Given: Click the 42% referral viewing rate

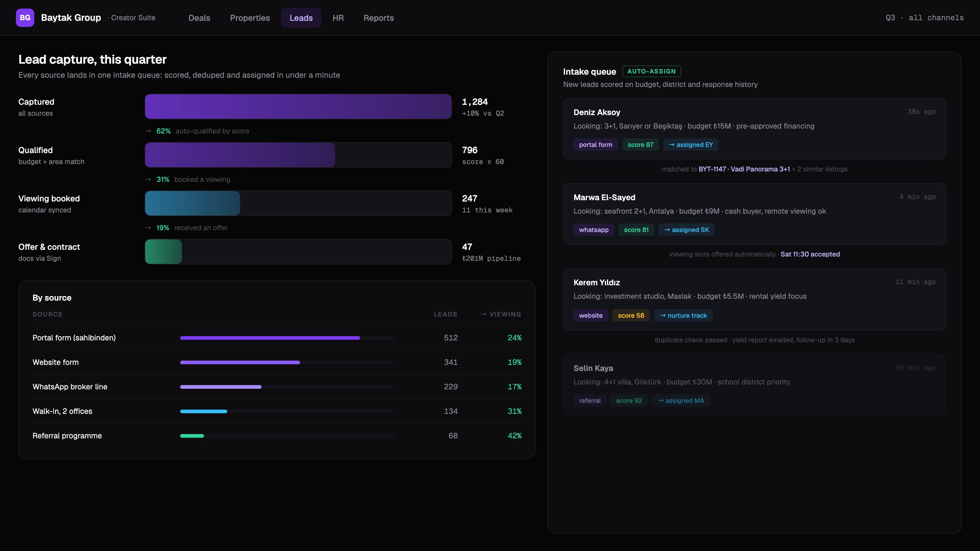Looking at the screenshot, I should pyautogui.click(x=514, y=436).
